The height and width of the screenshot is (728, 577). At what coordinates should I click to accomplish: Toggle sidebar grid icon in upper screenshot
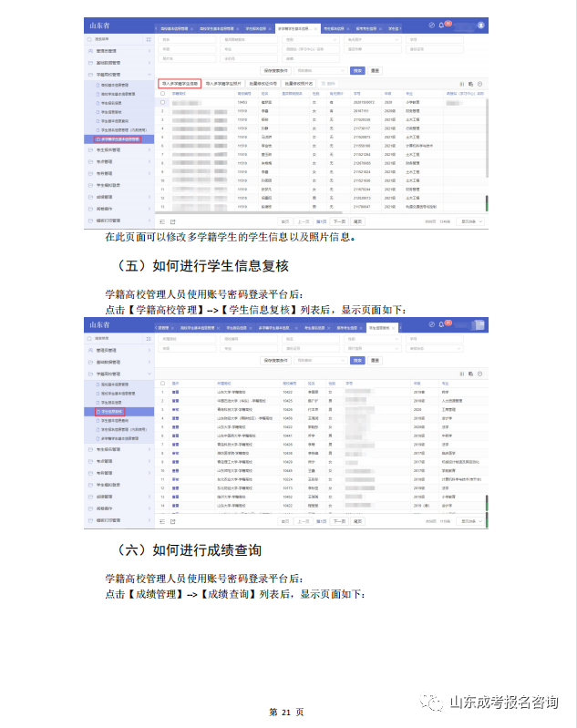[149, 39]
